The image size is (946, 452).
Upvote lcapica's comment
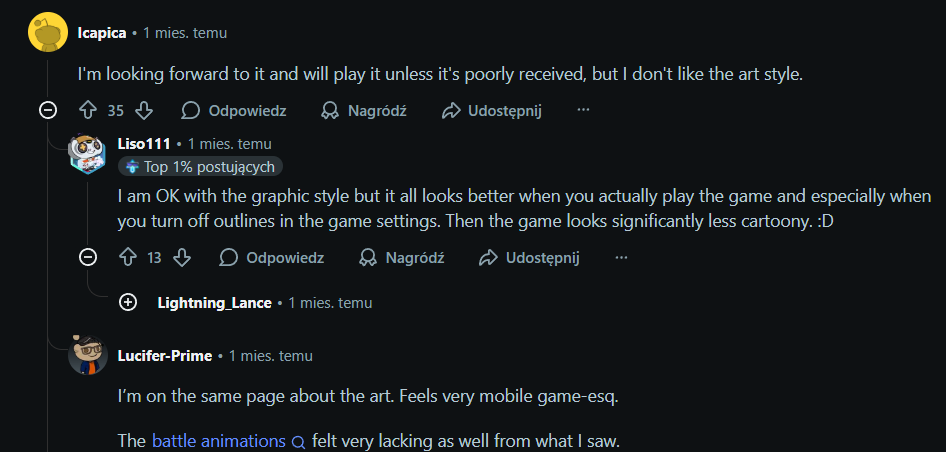pyautogui.click(x=87, y=110)
